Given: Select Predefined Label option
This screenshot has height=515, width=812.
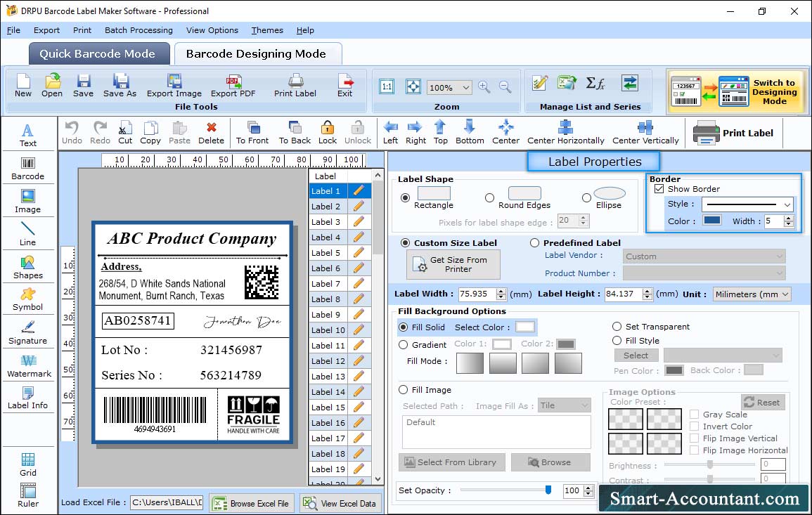Looking at the screenshot, I should [x=534, y=243].
